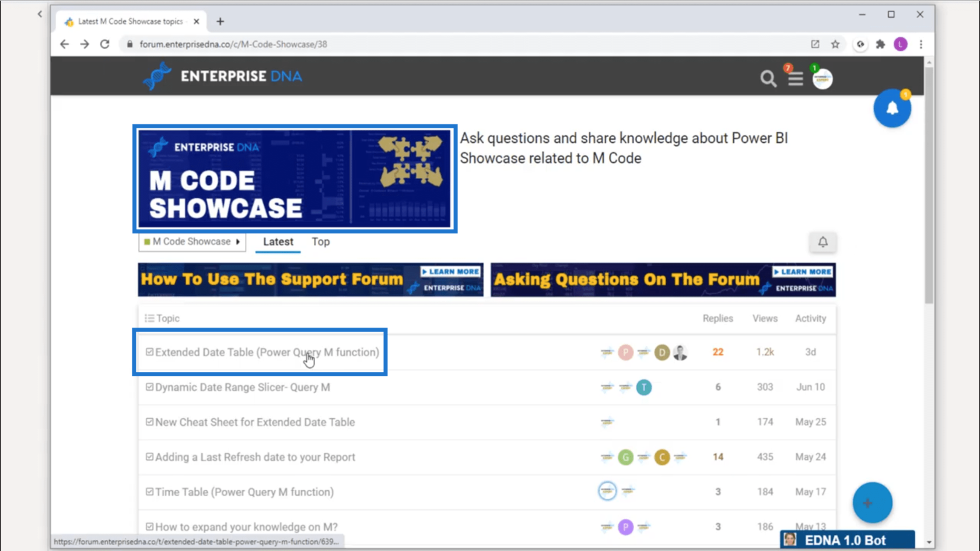Image resolution: width=980 pixels, height=551 pixels.
Task: Click the page vertical scrollbar
Action: pyautogui.click(x=929, y=187)
